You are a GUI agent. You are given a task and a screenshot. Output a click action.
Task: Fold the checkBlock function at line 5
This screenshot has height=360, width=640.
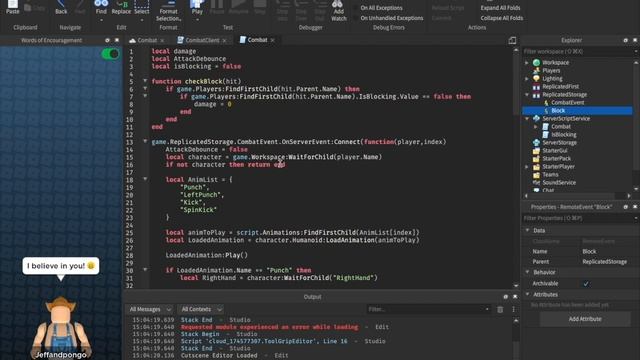[x=145, y=81]
